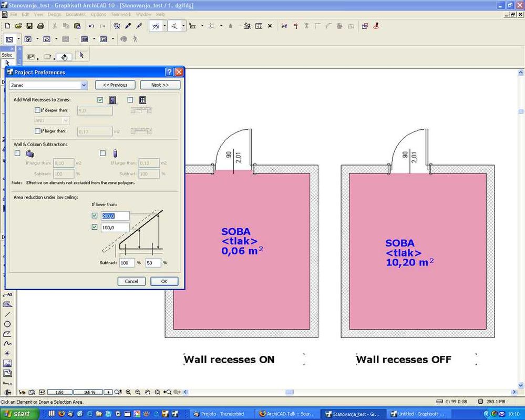Click the Zoom Out magnifier icon
The width and height of the screenshot is (525, 420).
[x=138, y=392]
